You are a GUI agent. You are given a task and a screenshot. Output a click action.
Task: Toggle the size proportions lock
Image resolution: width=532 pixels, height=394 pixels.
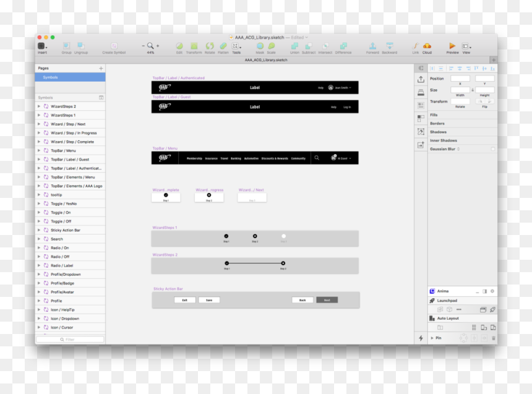point(473,90)
